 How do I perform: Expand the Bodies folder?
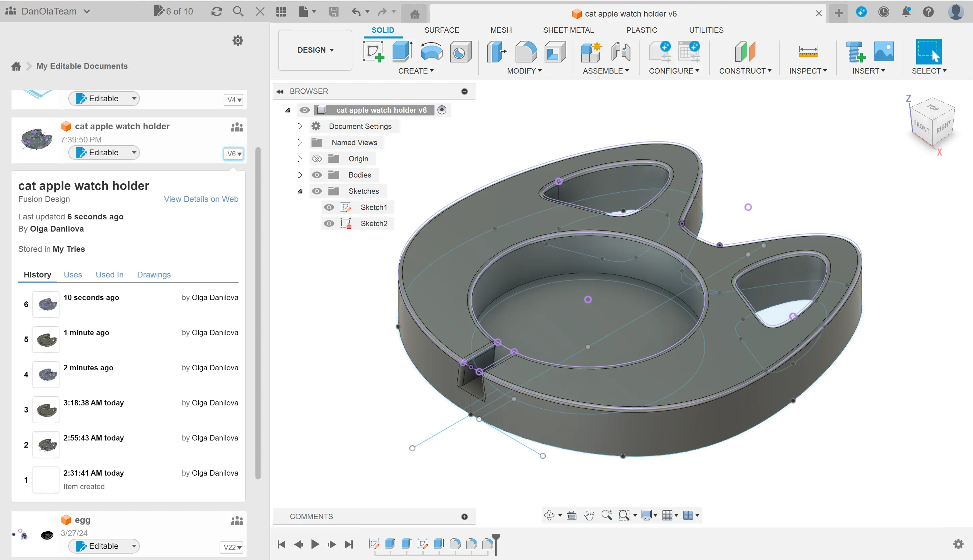[299, 175]
